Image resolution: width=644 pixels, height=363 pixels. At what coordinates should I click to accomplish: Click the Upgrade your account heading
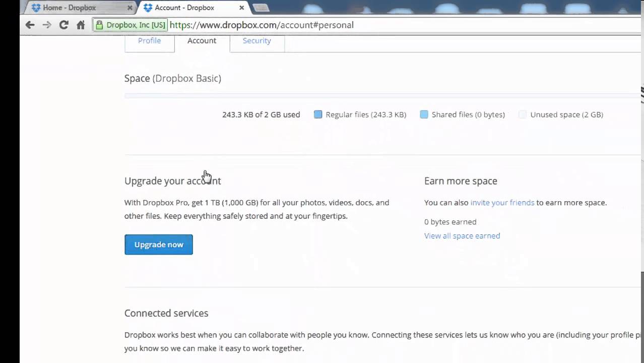(x=173, y=181)
